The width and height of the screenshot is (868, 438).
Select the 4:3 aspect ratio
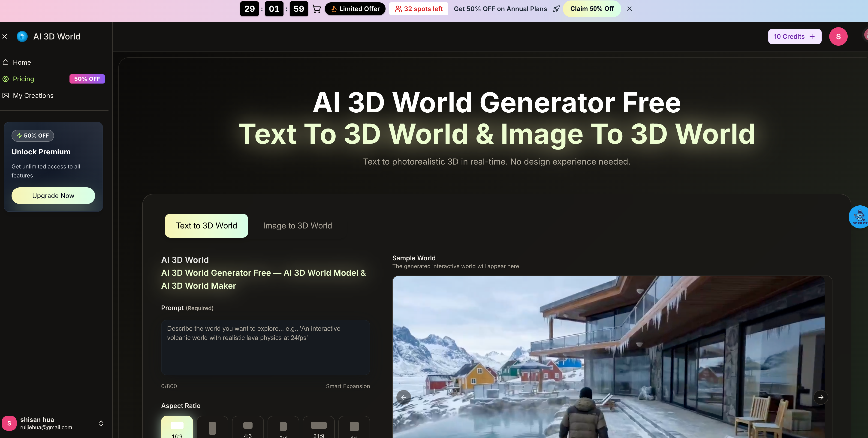pos(248,428)
